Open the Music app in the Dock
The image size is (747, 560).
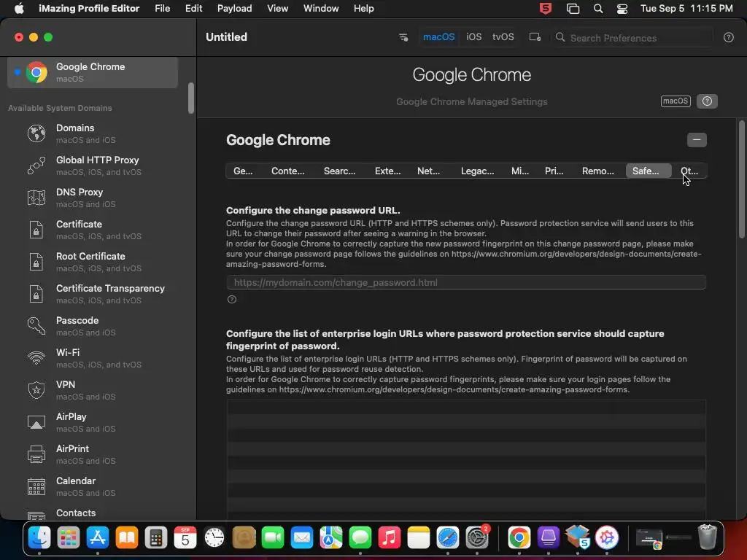(390, 538)
